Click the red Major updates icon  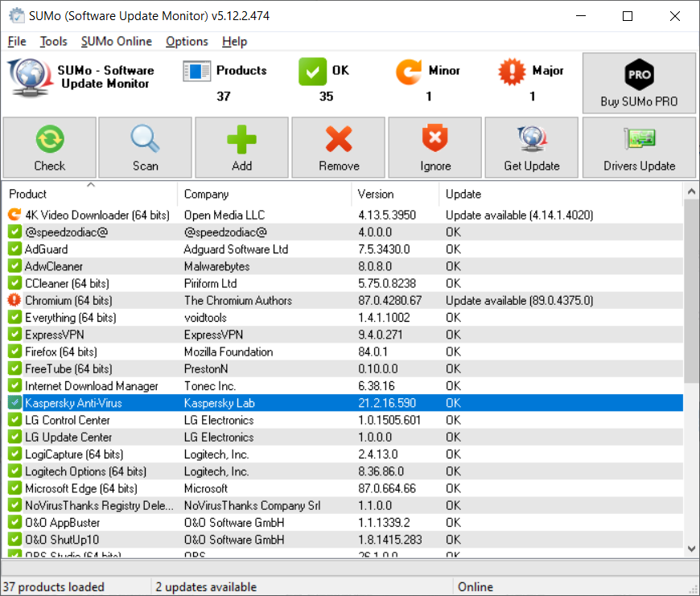(x=512, y=72)
